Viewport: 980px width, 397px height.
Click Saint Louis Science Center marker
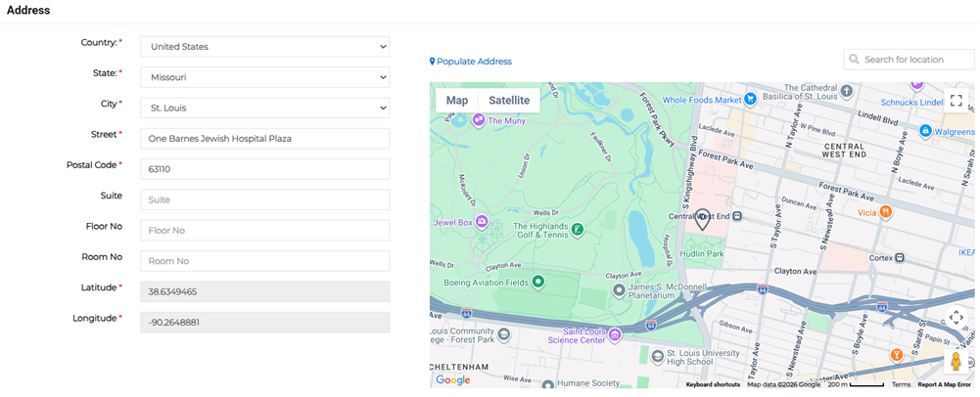point(615,335)
